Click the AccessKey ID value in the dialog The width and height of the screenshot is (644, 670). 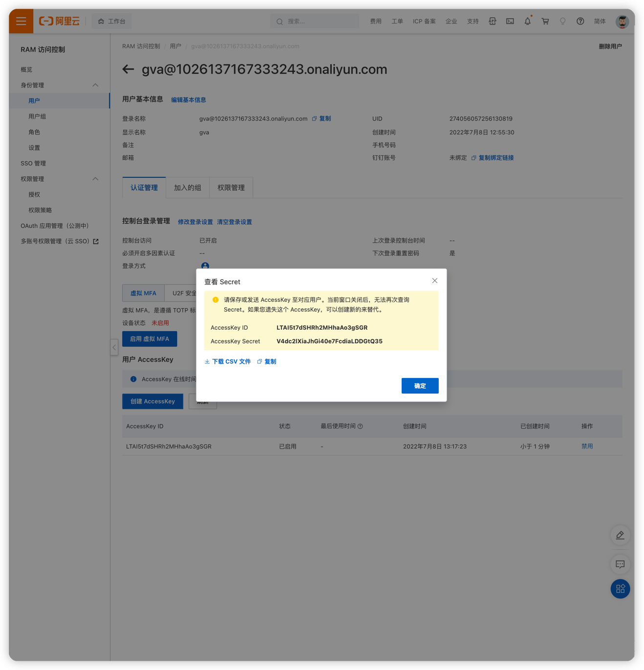[322, 328]
